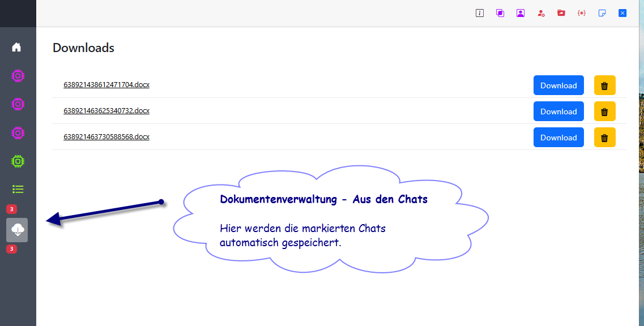Open the red shared folder icon
The image size is (644, 326).
[x=561, y=12]
